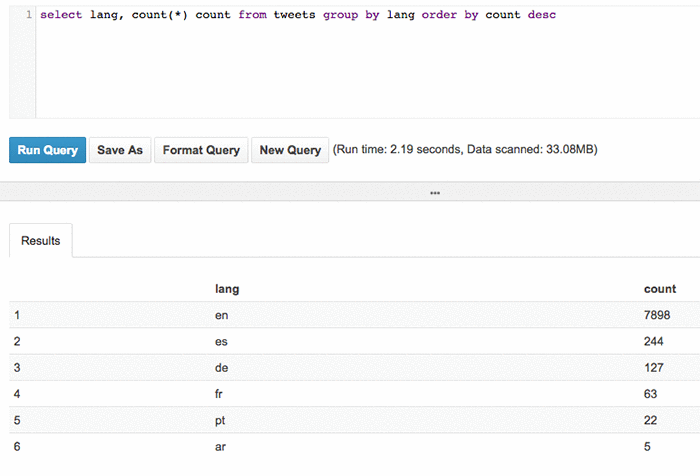Viewport: 700px width, 476px height.
Task: Select line number 1 in editor gutter
Action: click(29, 15)
